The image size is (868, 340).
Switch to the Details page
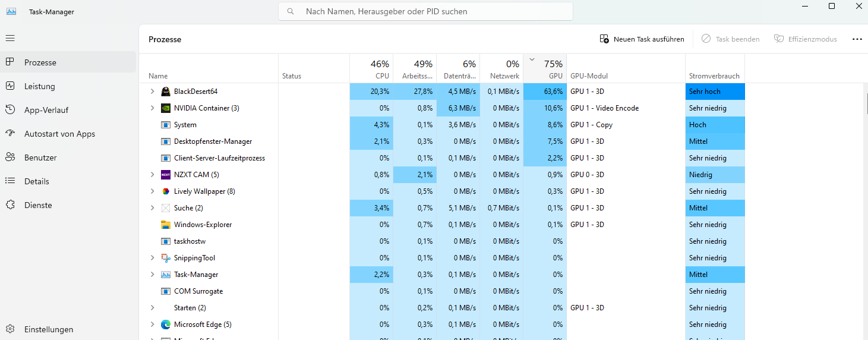(68, 181)
